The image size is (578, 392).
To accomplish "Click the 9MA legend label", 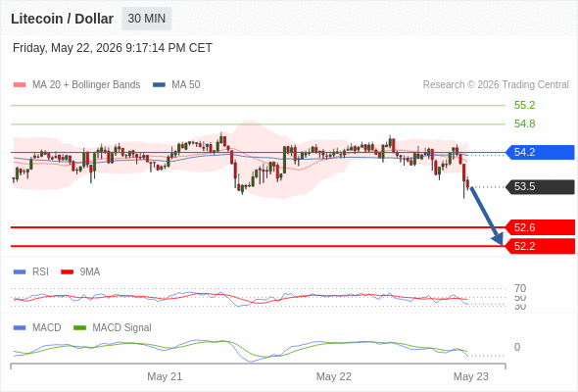I will 90,272.
